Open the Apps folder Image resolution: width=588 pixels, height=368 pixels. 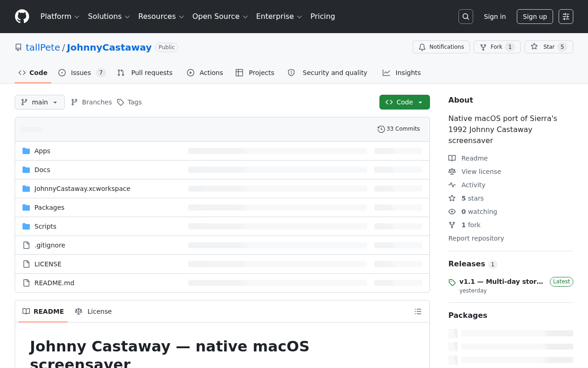click(42, 151)
